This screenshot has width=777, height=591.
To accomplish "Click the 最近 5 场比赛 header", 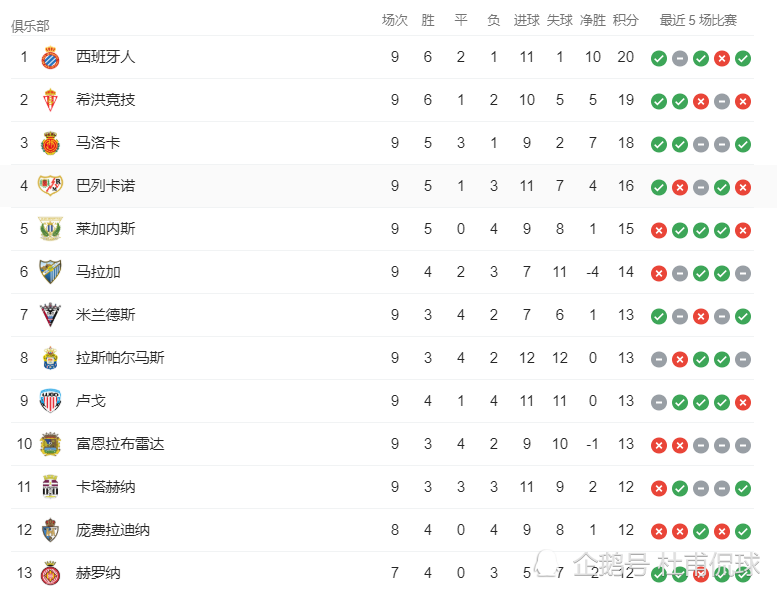I will point(698,20).
